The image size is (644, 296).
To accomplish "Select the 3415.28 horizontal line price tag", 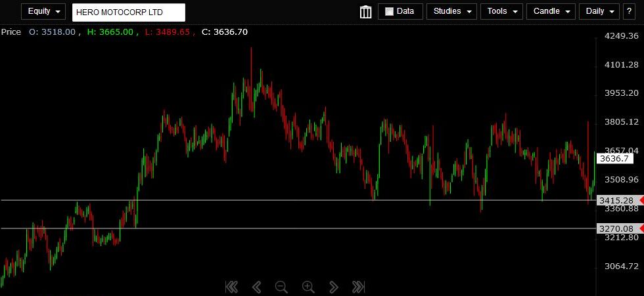I will 616,200.
